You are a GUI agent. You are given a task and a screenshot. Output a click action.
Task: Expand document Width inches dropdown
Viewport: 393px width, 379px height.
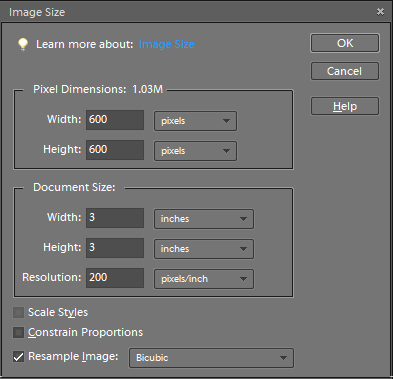[204, 219]
